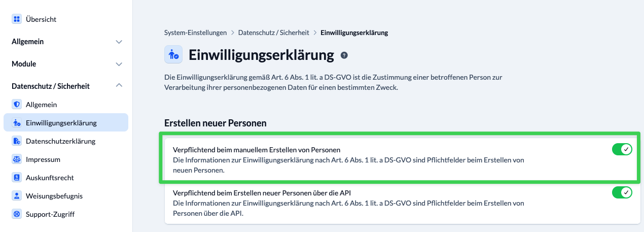Click the Impressum scales icon
Screen dimensions: 644x232
point(17,159)
